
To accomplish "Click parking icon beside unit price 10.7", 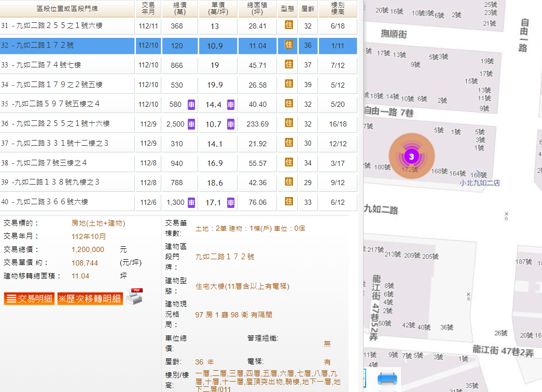I will click(231, 124).
